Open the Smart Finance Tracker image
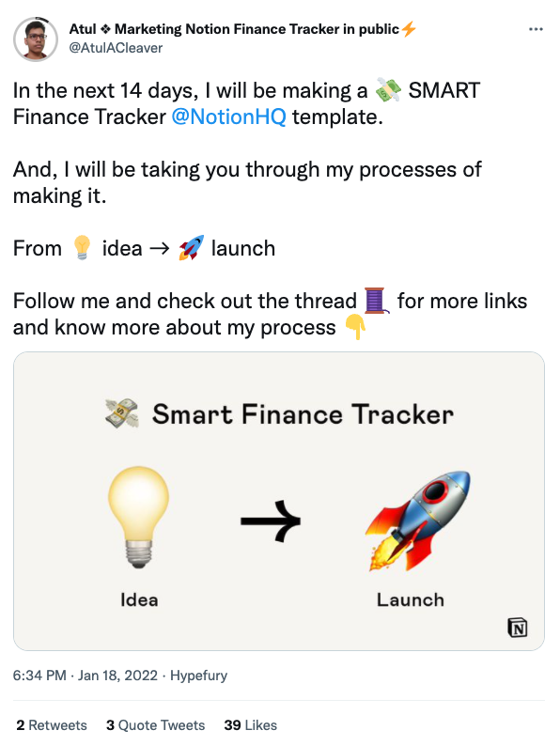This screenshot has width=560, height=746. [279, 501]
